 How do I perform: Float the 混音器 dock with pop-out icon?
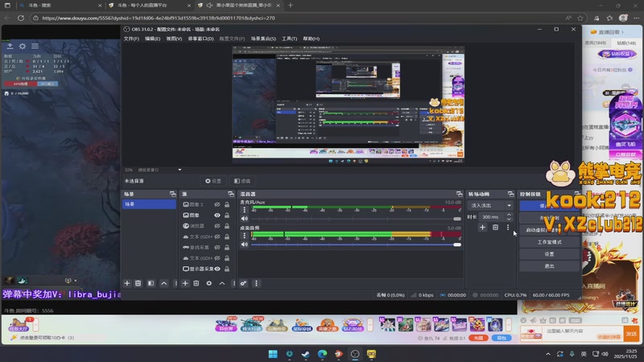tap(459, 194)
